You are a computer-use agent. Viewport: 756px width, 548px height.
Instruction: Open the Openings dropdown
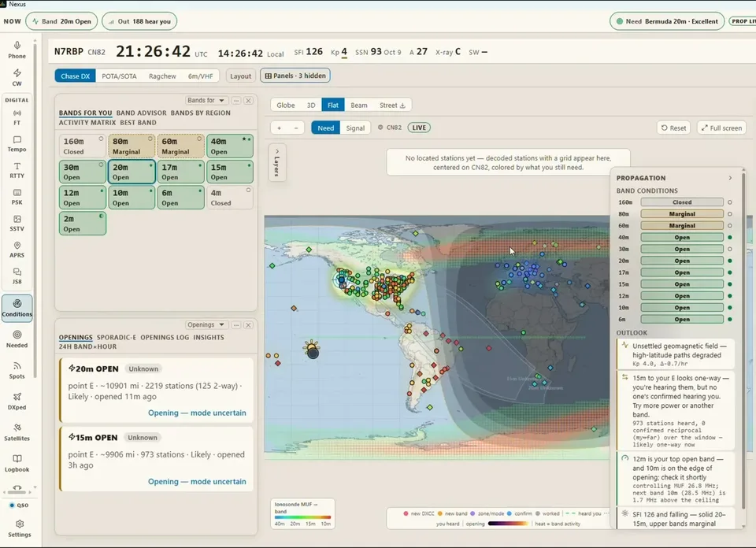206,325
